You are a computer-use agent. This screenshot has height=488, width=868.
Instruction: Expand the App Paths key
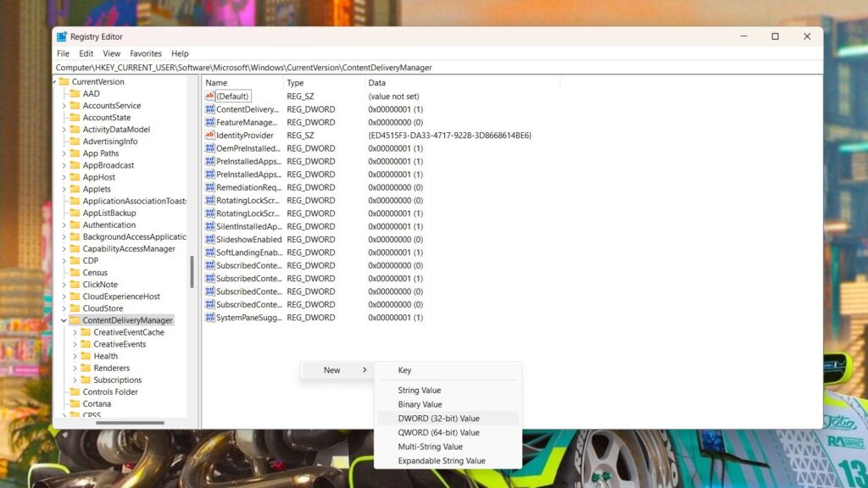[x=64, y=153]
